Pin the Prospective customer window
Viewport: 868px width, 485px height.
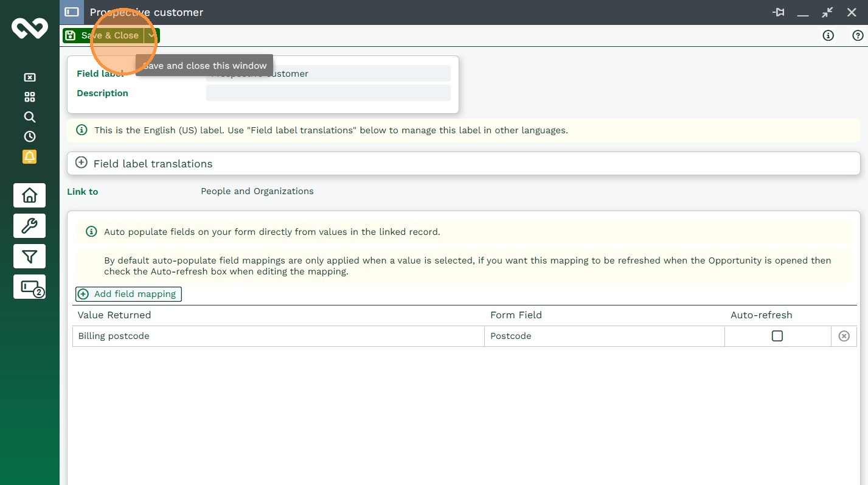click(778, 12)
